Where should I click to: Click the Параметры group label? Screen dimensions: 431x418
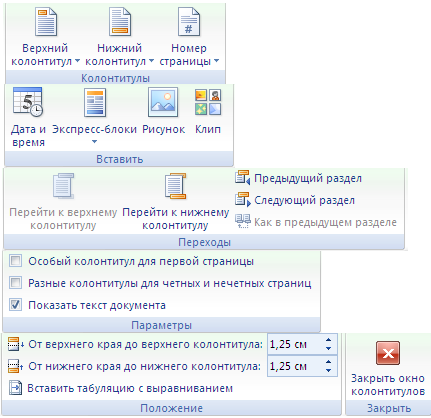(161, 325)
